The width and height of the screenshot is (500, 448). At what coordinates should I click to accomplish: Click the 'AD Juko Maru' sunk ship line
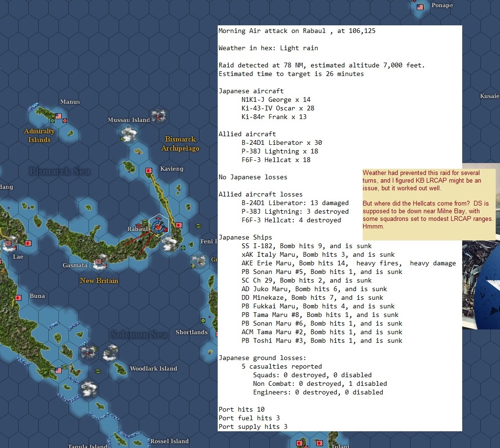point(314,289)
